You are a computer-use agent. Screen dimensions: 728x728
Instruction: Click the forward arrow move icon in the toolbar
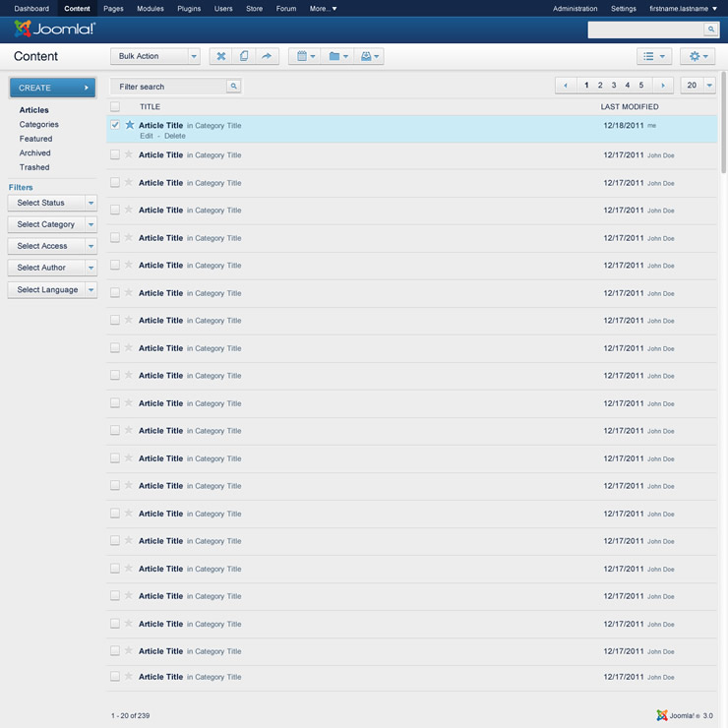pos(267,56)
